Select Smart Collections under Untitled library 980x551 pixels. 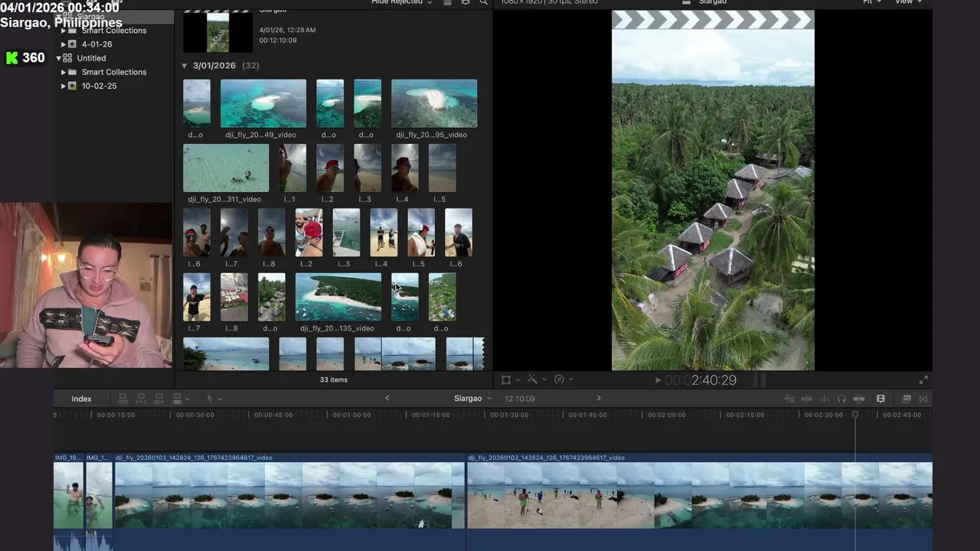coord(113,72)
